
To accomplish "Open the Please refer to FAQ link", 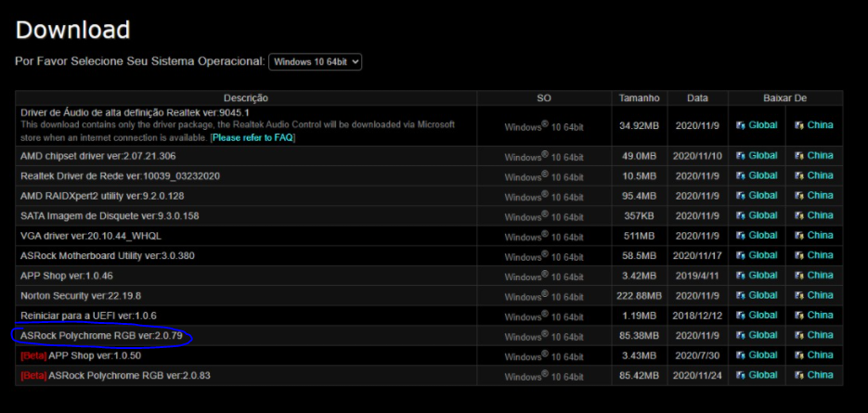I will (253, 137).
